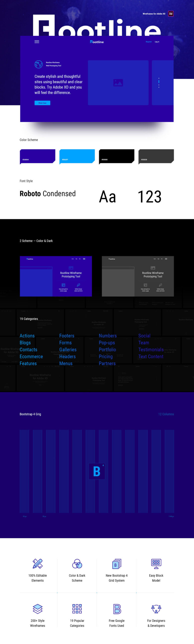Click the 123 numeral sample
Viewport: 194px width, 644px height.
[150, 196]
